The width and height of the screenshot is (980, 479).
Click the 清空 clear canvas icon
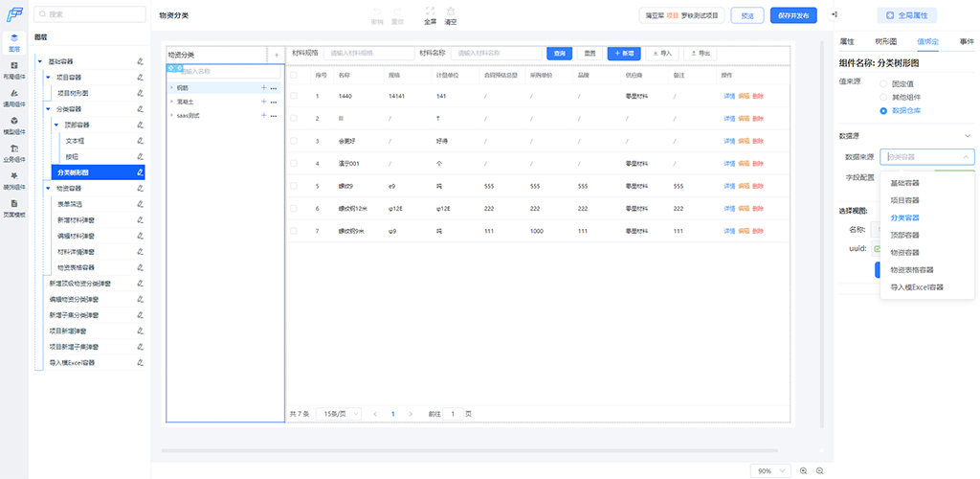451,15
